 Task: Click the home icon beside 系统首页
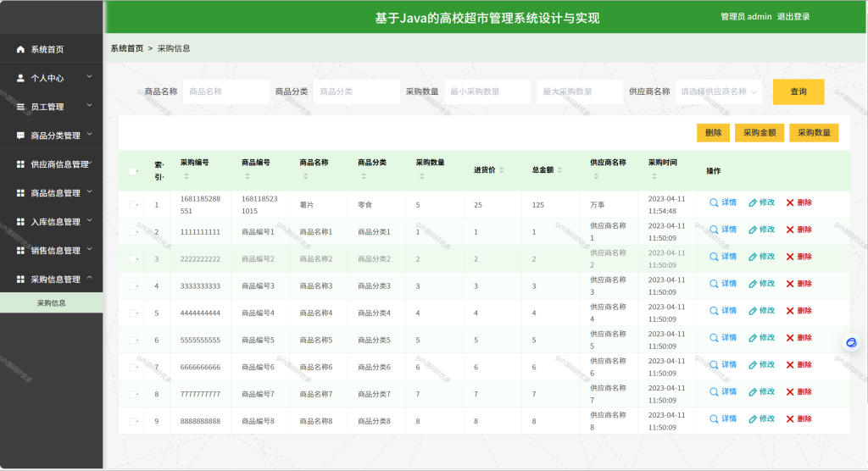tap(20, 49)
